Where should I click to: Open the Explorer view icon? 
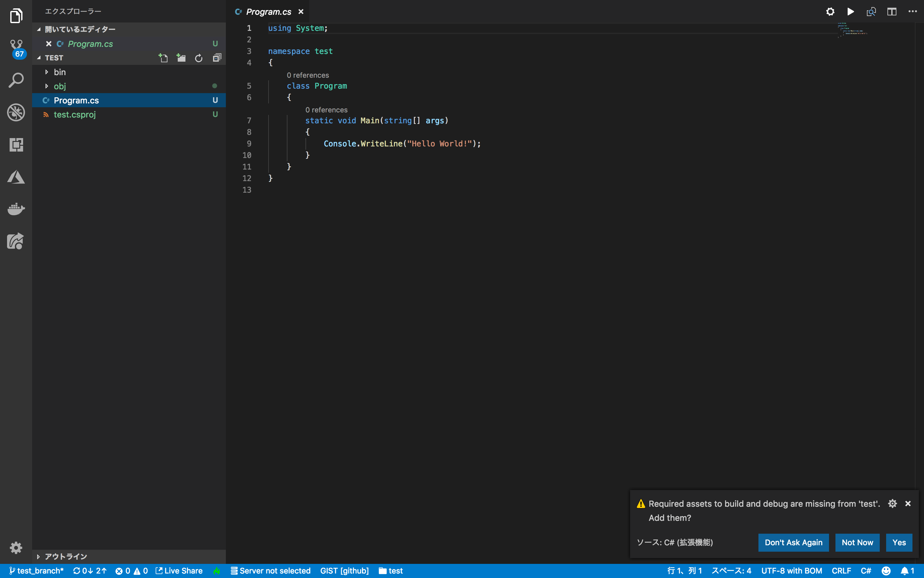16,16
